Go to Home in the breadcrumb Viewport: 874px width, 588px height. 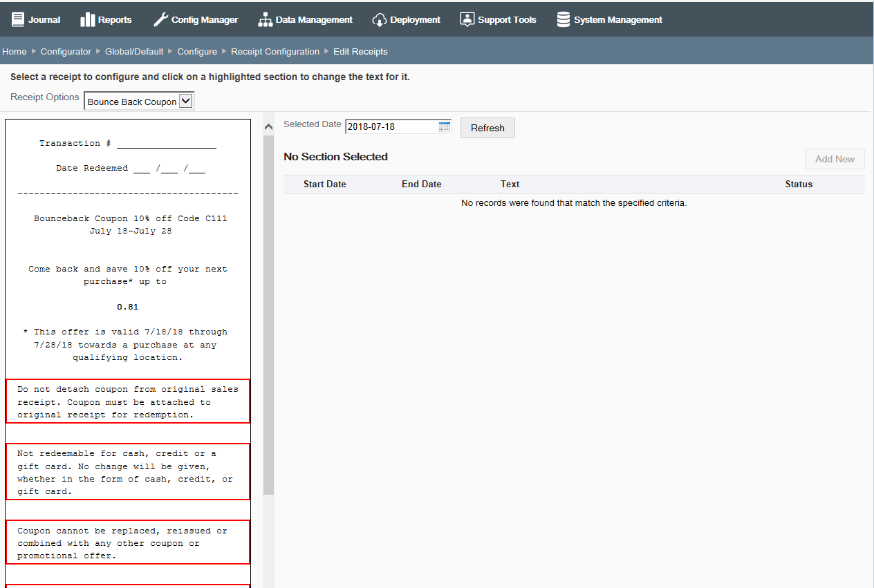[x=15, y=52]
